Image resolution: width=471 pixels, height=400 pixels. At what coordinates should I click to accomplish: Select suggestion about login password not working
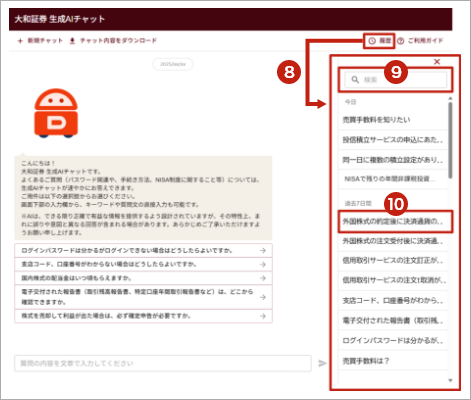143,250
